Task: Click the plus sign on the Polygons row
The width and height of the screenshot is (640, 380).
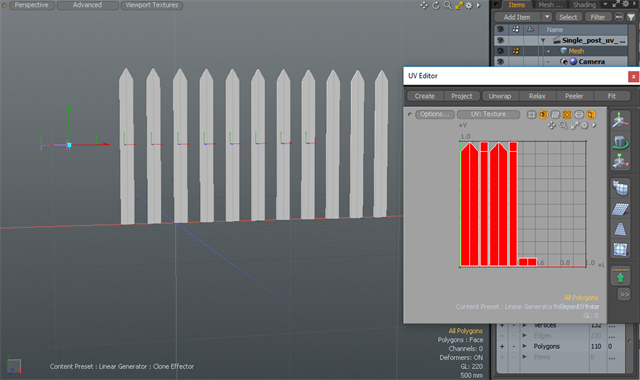Action: (x=502, y=347)
